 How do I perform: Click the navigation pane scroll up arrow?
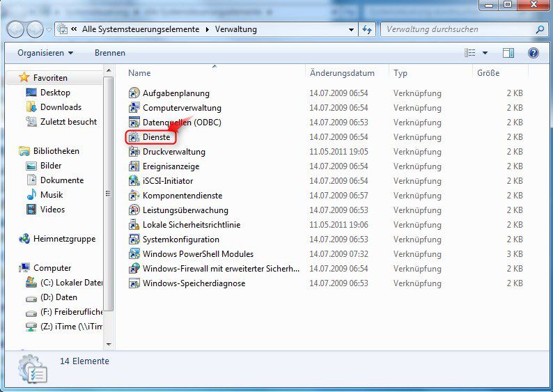pyautogui.click(x=109, y=71)
